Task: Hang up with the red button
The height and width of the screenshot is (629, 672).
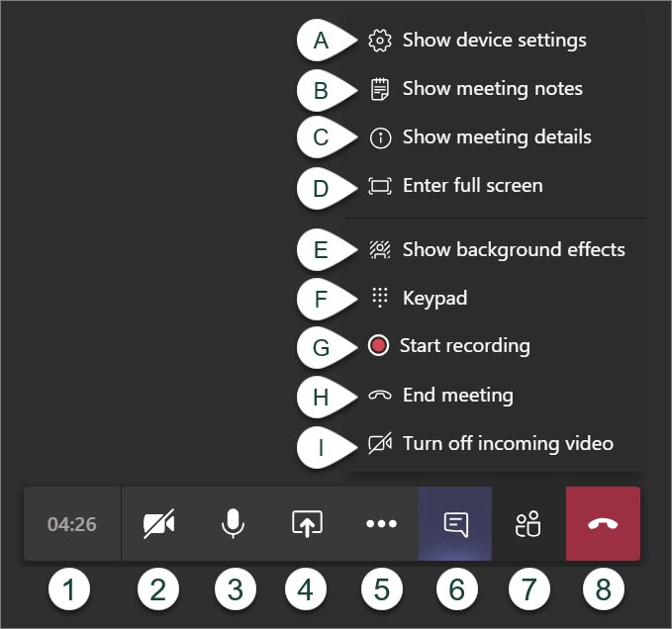Action: tap(603, 524)
